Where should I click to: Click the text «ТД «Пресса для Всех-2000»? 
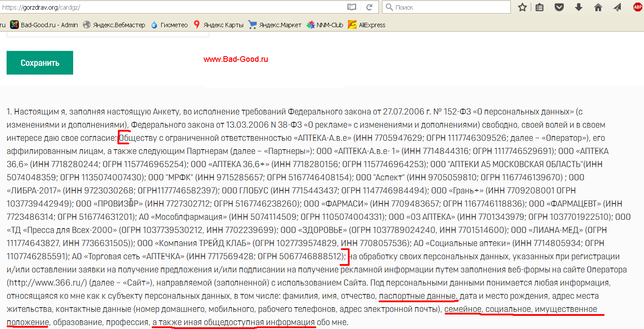pyautogui.click(x=62, y=230)
